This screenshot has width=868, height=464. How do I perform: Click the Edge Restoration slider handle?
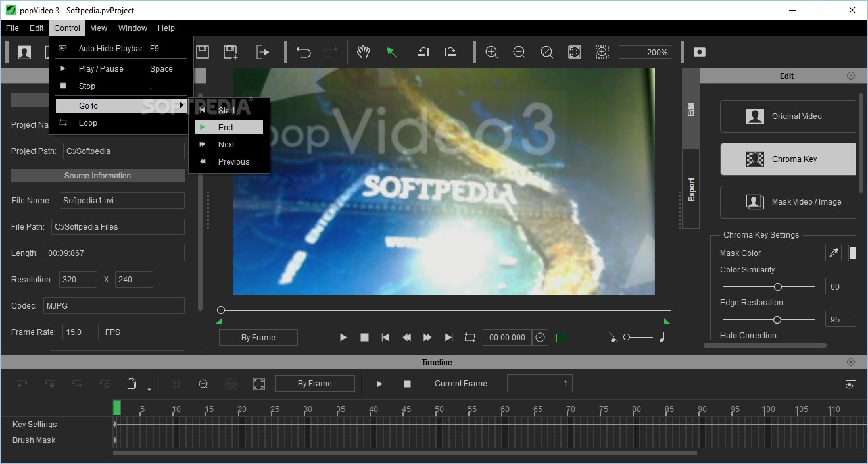pyautogui.click(x=777, y=320)
